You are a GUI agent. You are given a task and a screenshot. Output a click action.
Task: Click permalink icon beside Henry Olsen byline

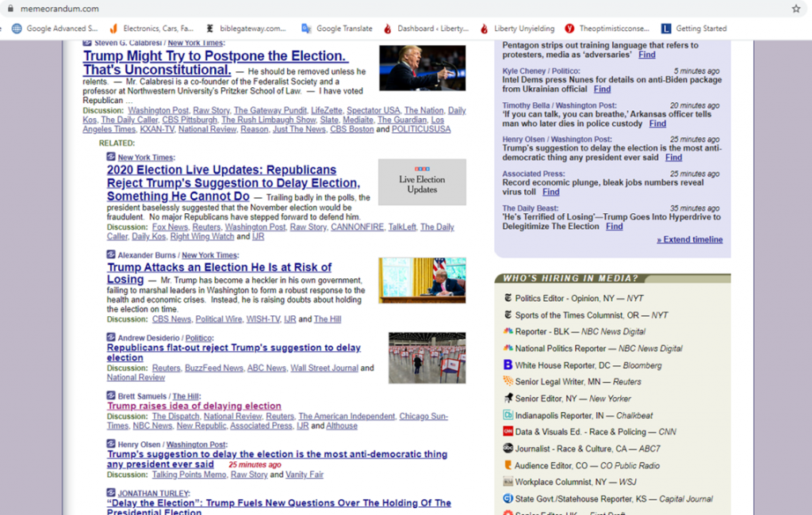(111, 444)
